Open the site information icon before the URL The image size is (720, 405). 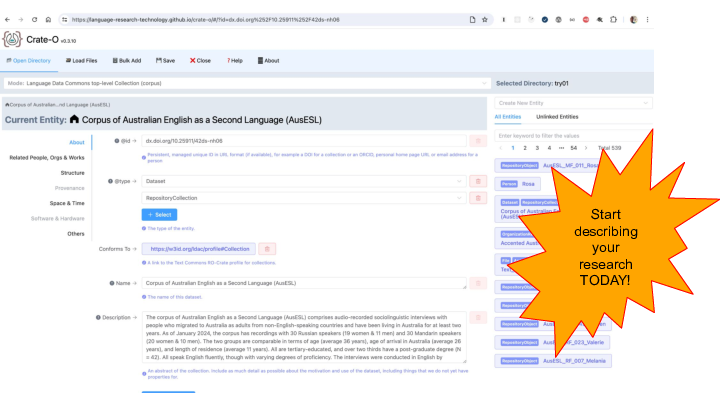pos(64,20)
